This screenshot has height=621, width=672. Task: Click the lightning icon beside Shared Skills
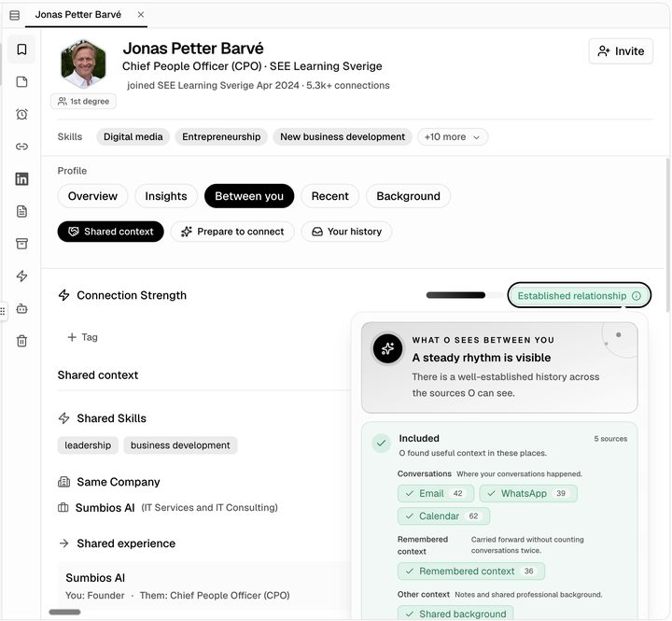point(63,418)
